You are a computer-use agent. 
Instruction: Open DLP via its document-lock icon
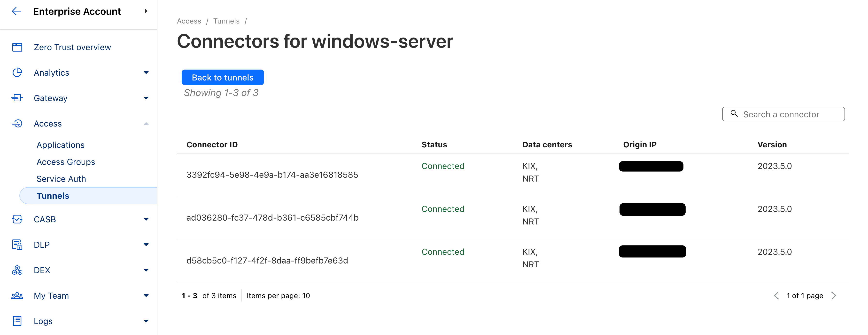pos(17,245)
